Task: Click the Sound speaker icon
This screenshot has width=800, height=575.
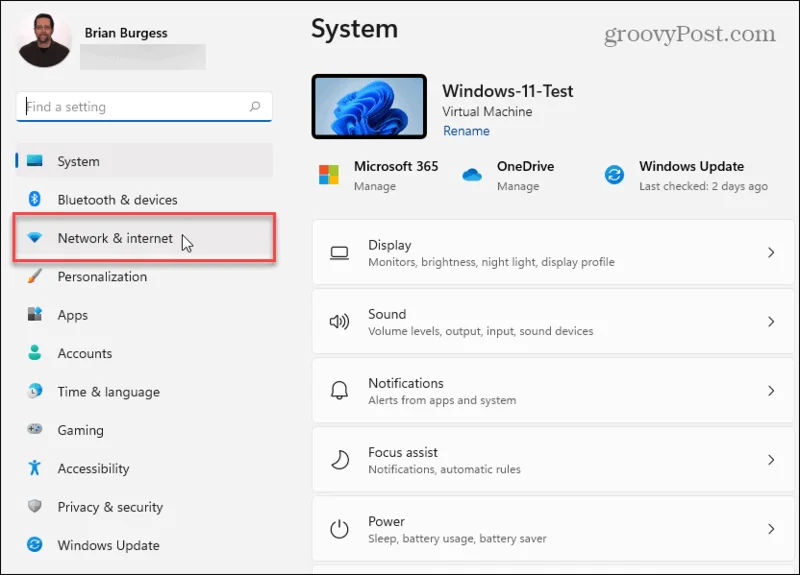Action: click(339, 321)
